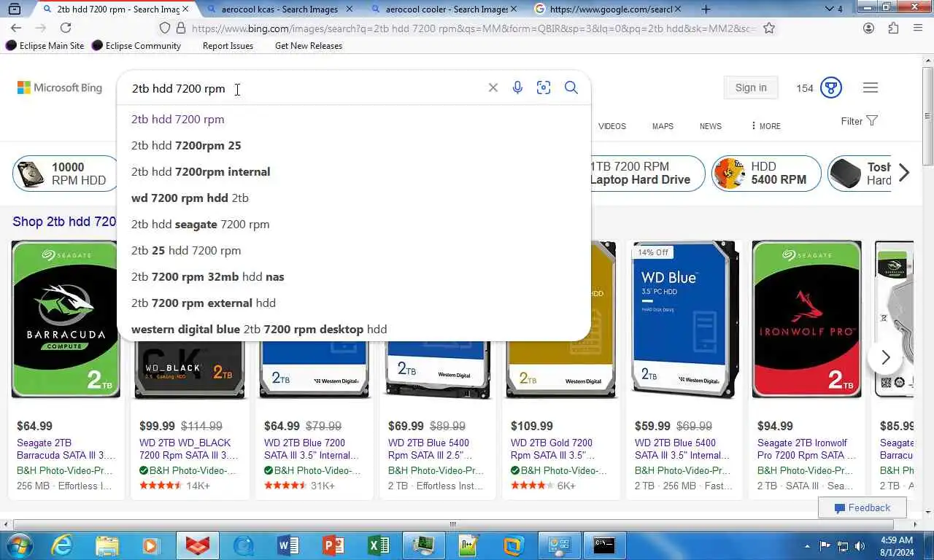Open Windows Explorer folder in taskbar
The image size is (934, 560).
click(x=107, y=545)
